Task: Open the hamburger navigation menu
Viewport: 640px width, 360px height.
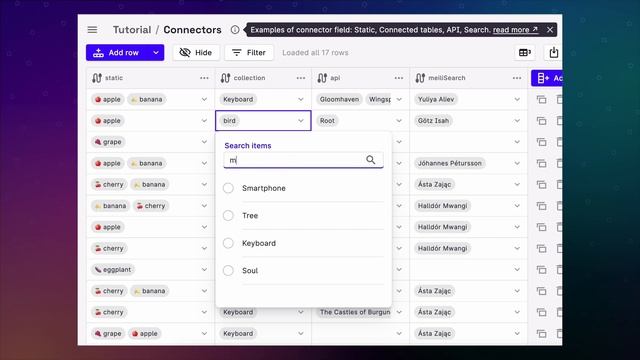Action: coord(92,30)
